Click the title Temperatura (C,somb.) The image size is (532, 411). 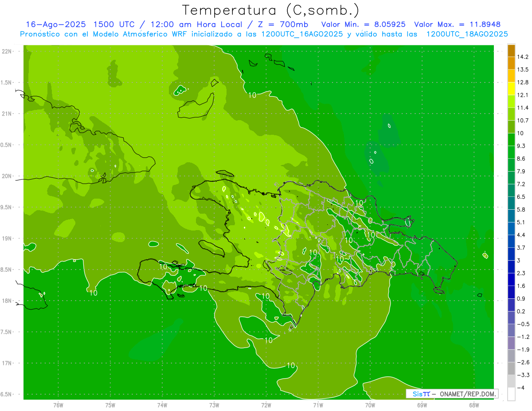click(271, 10)
